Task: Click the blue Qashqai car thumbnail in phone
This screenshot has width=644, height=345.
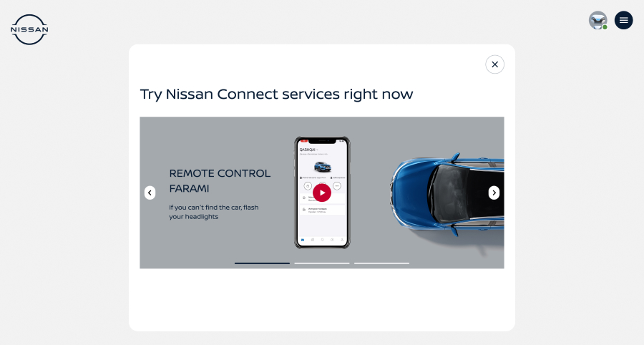Action: pos(323,167)
